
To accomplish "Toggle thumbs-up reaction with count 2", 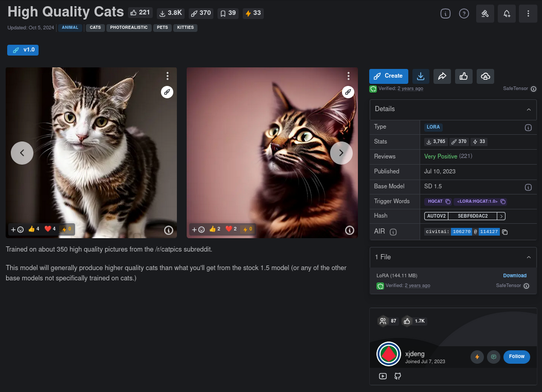I will [214, 229].
